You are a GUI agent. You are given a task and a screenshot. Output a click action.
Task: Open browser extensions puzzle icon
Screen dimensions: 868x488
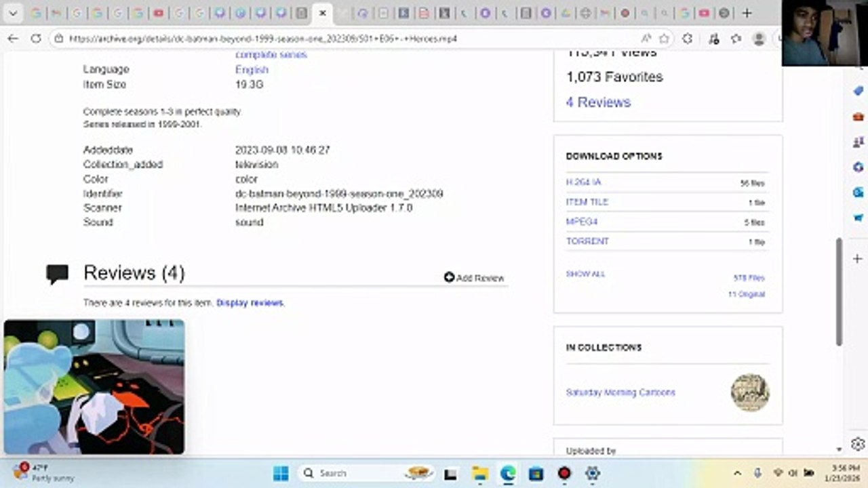tap(687, 39)
